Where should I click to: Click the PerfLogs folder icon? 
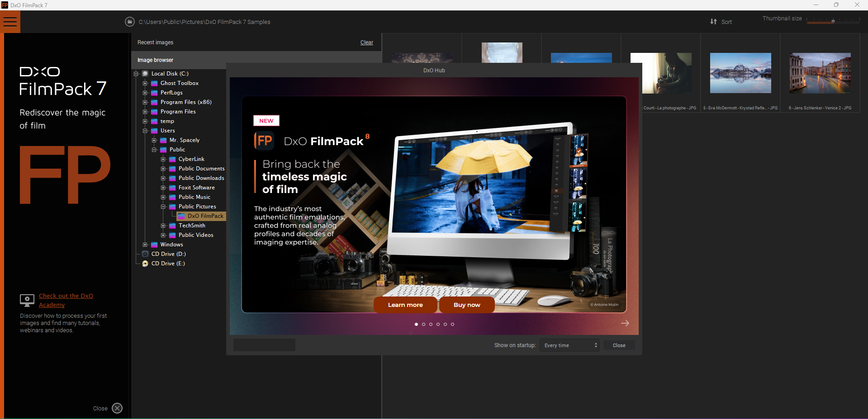pos(154,93)
